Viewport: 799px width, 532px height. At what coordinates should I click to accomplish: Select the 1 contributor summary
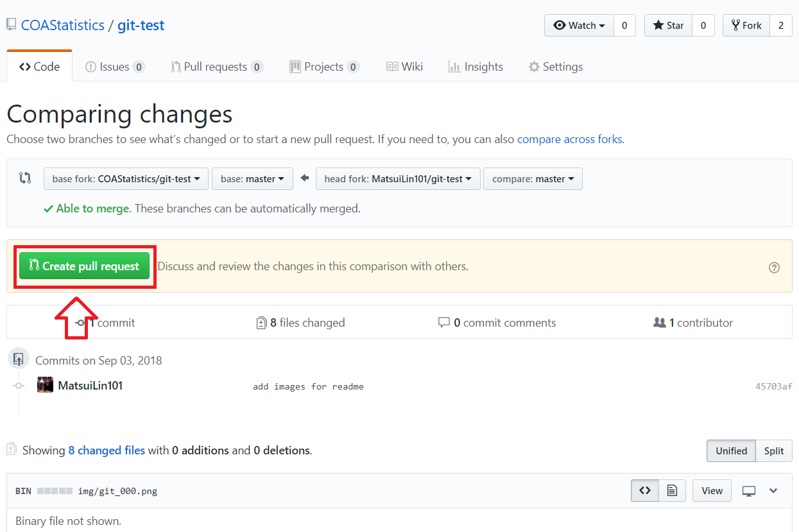(x=693, y=323)
